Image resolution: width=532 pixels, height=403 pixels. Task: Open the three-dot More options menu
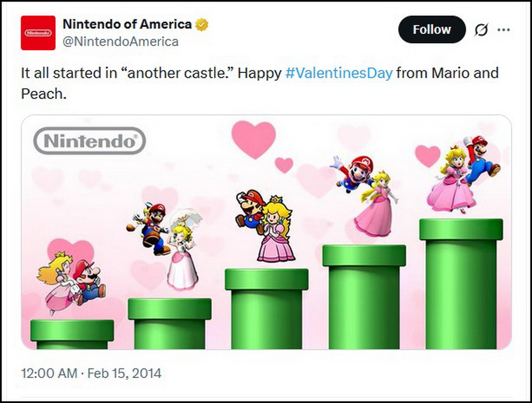click(x=504, y=30)
